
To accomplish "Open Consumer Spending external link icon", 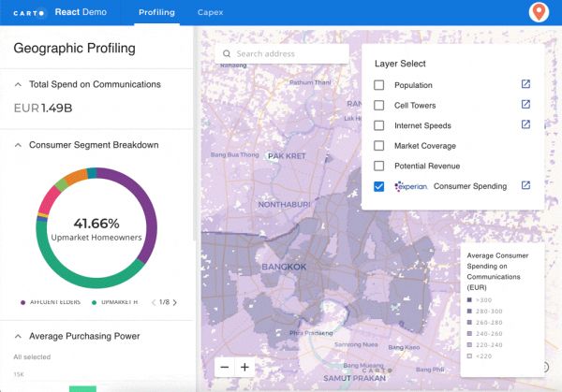I will coord(525,186).
